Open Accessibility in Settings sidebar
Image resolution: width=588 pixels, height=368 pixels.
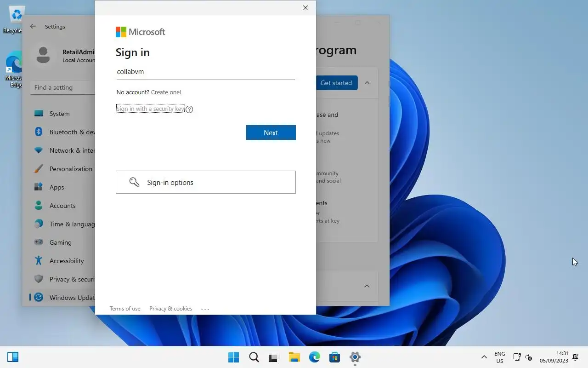[63, 261]
